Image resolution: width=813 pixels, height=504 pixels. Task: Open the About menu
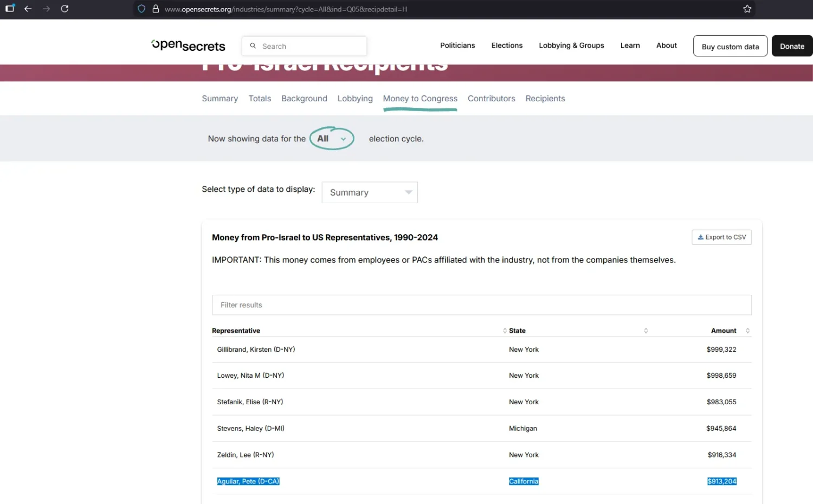click(x=666, y=46)
